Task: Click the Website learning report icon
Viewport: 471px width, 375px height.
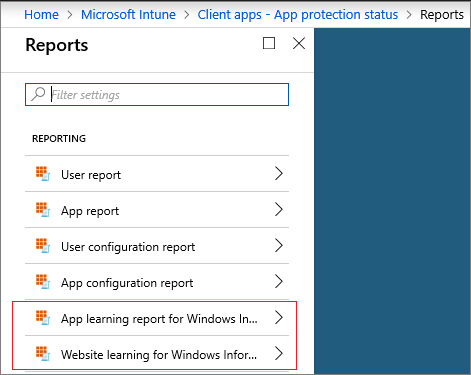Action: coord(43,353)
